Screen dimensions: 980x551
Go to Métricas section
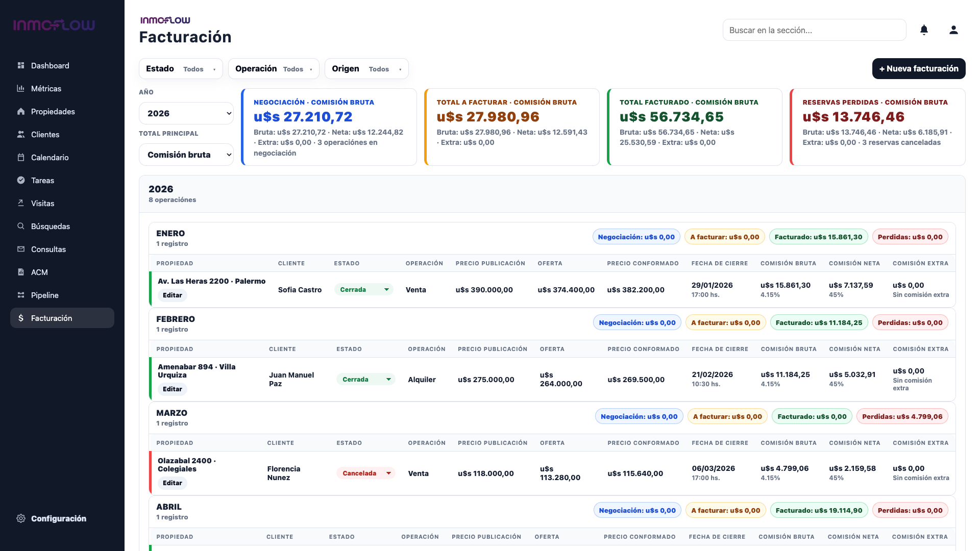(62, 88)
